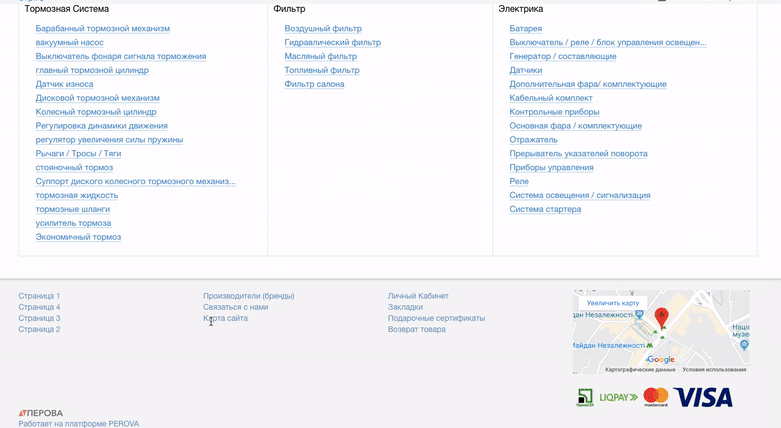Open усилитель тормоза link
781x428 pixels.
(73, 223)
